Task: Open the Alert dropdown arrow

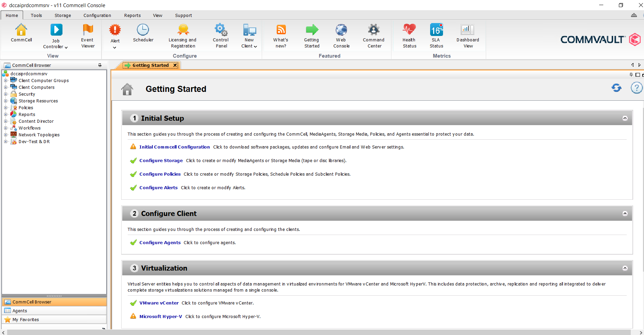Action: point(115,47)
